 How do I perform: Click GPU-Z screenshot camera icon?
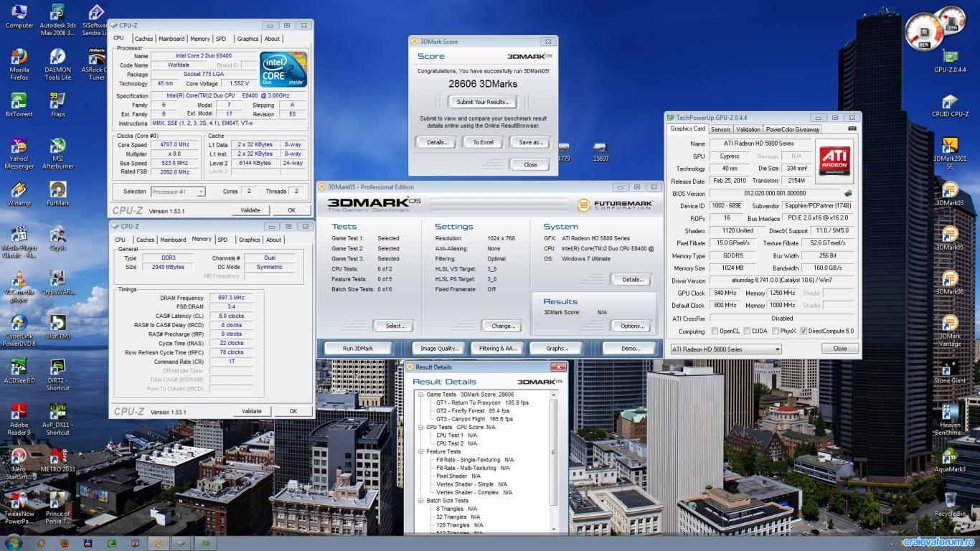852,129
